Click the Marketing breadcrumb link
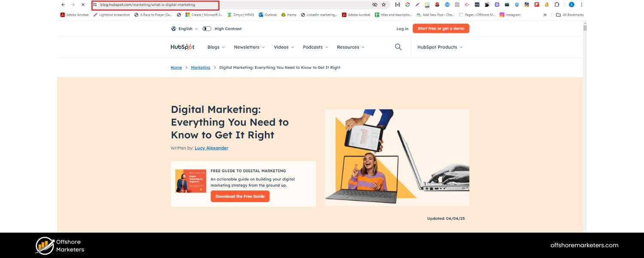 tap(200, 68)
